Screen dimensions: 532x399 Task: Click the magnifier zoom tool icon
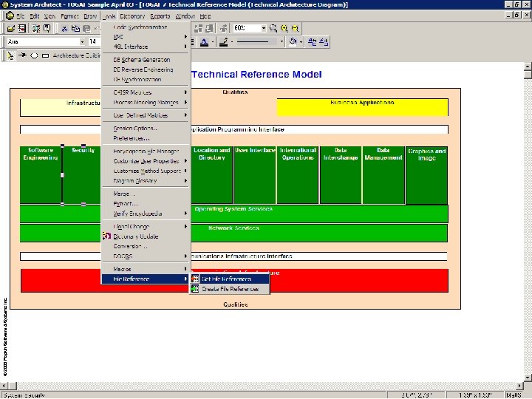[274, 28]
